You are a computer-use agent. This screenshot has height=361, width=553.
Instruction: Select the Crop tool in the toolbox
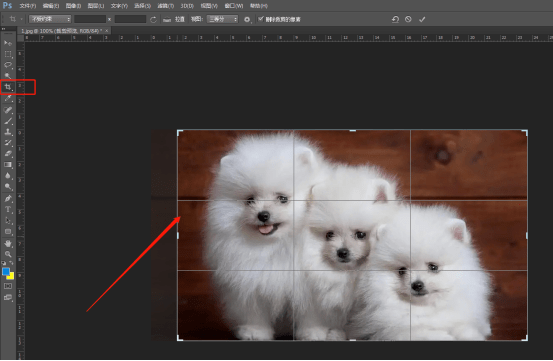[x=8, y=87]
